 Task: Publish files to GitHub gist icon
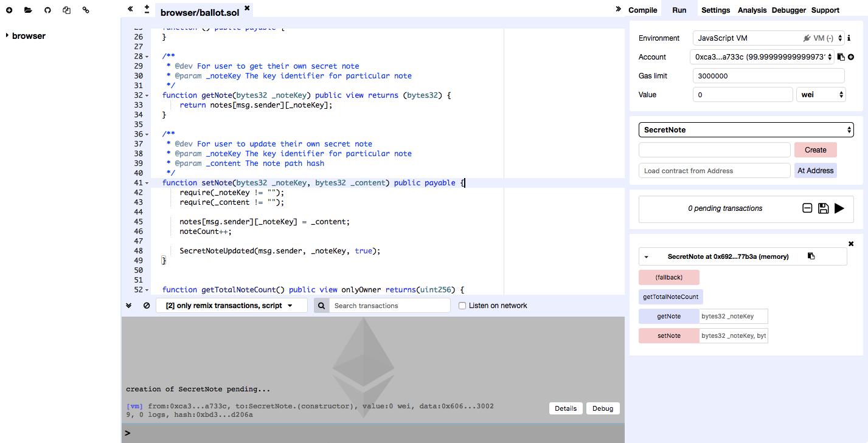click(x=48, y=10)
